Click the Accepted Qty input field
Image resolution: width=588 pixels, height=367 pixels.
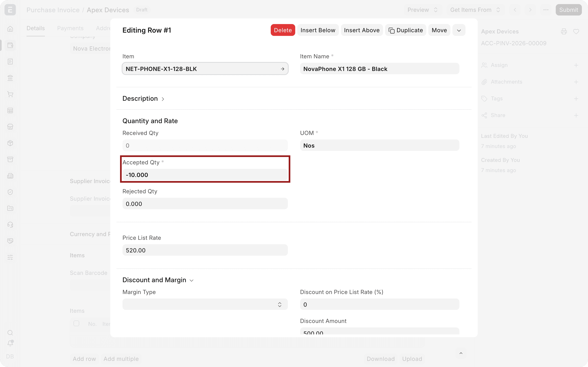205,175
